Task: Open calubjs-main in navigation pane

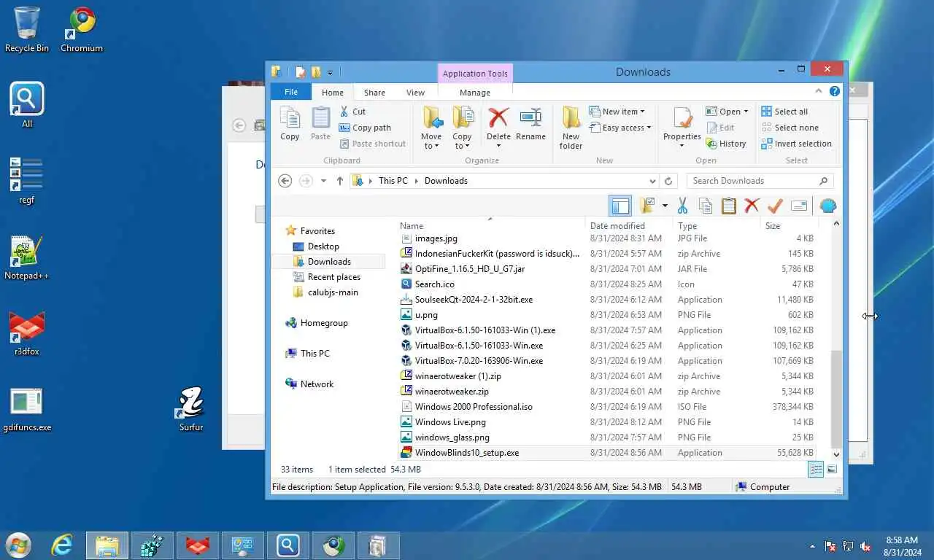Action: pos(333,292)
